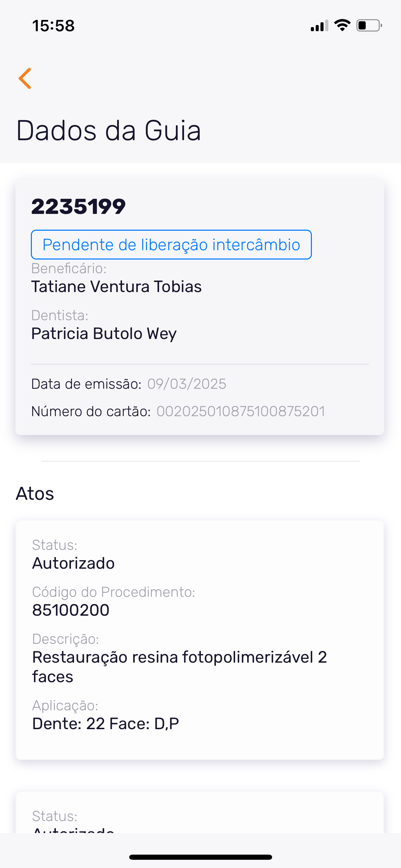Open the second act card
This screenshot has width=401, height=868.
coord(200,816)
